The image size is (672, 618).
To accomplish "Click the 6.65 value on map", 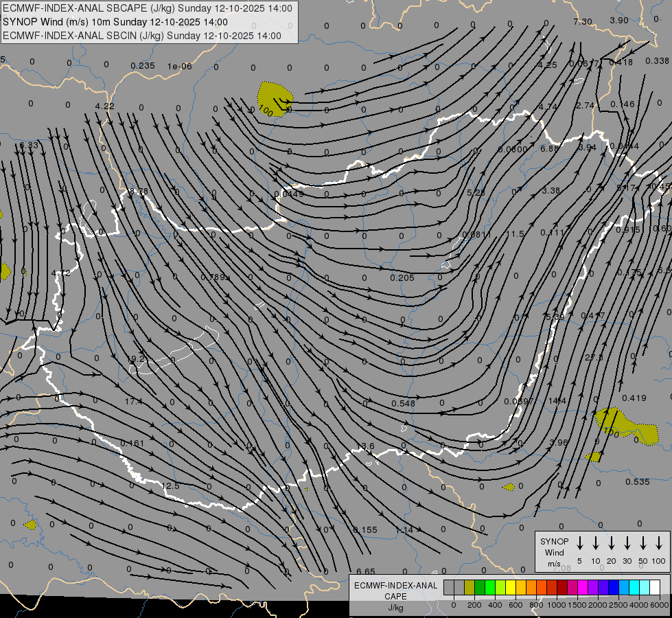I will (366, 571).
